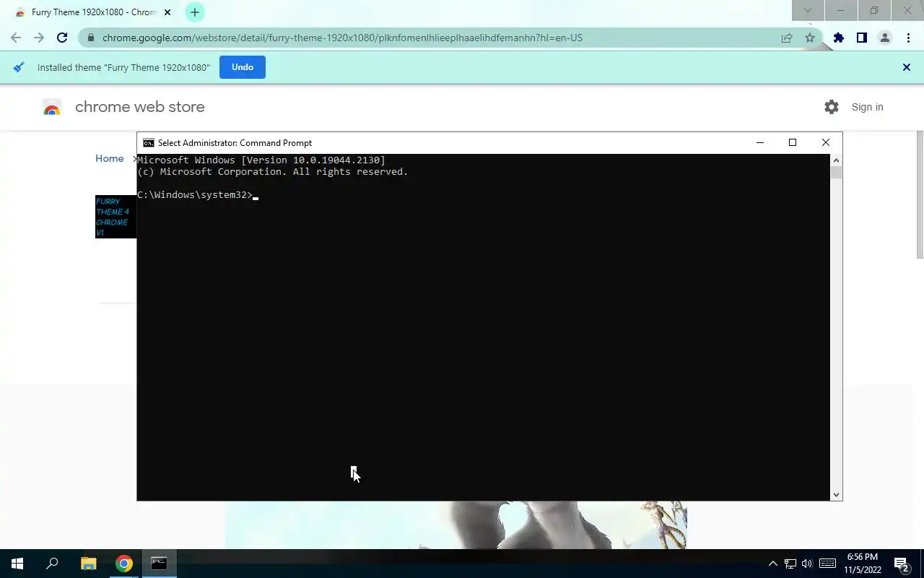Viewport: 924px width, 578px height.
Task: Open web store settings gear
Action: pyautogui.click(x=832, y=107)
